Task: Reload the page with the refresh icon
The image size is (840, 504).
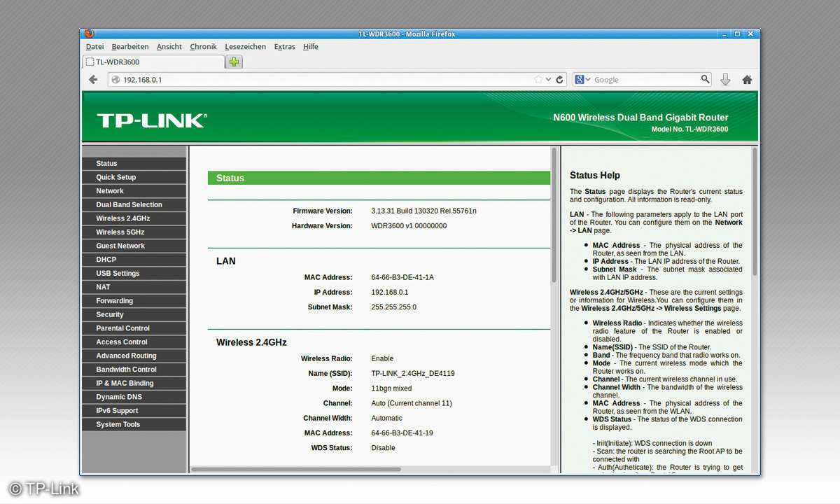Action: tap(559, 80)
